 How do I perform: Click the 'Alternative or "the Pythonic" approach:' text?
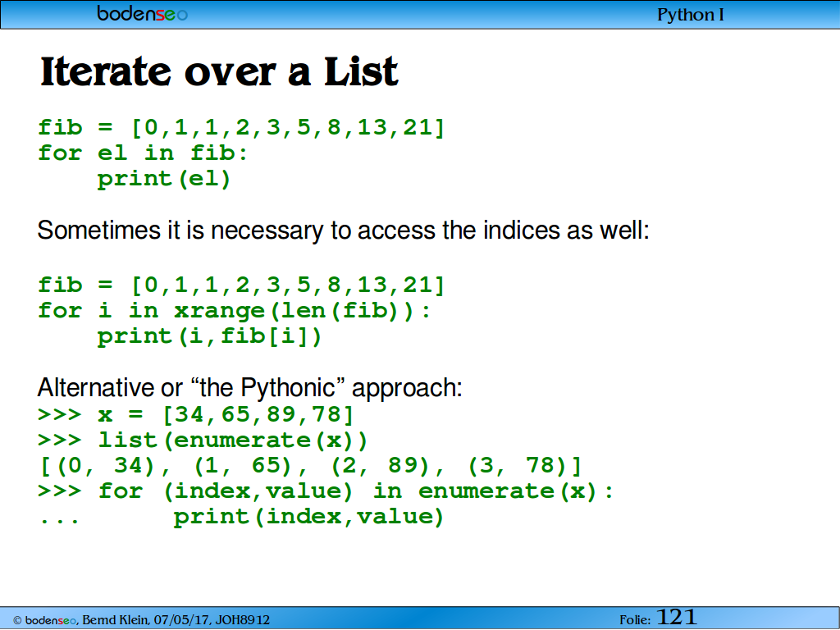[249, 387]
